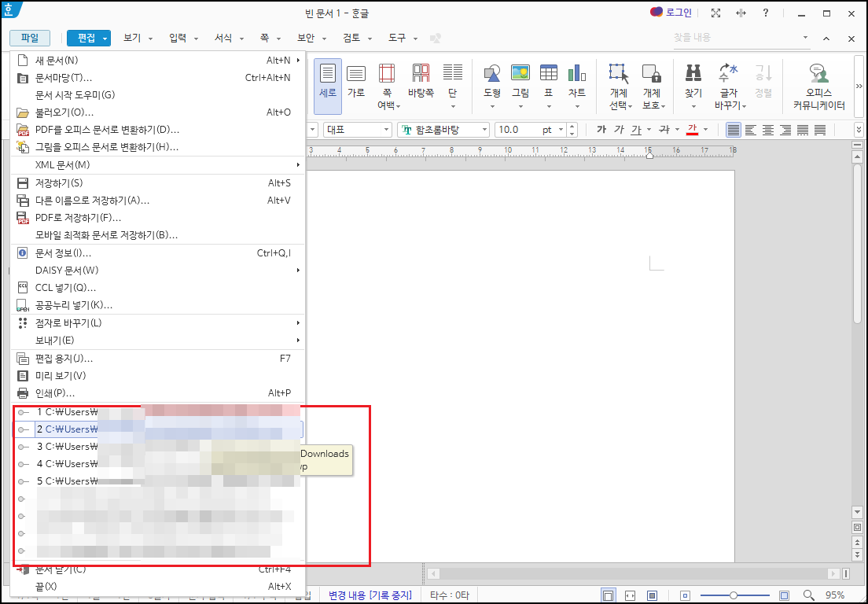
Task: Open font color dropdown arrow
Action: pos(705,130)
